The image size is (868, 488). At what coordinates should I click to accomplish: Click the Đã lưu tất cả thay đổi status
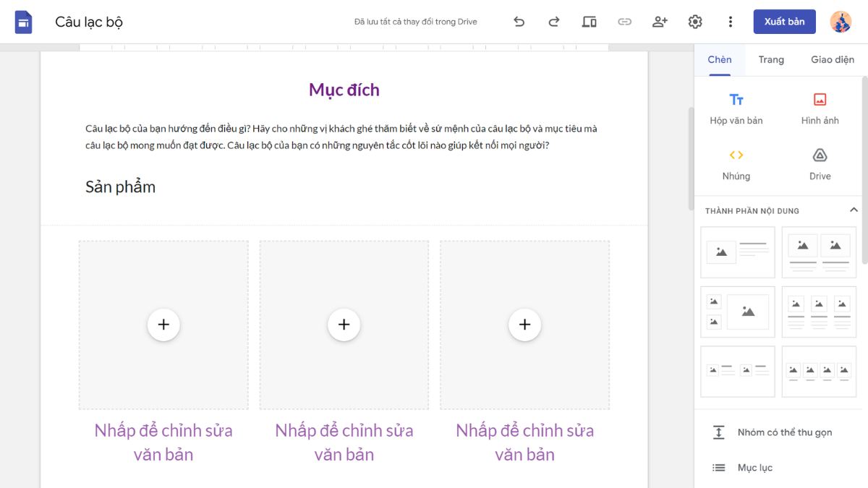(x=416, y=22)
